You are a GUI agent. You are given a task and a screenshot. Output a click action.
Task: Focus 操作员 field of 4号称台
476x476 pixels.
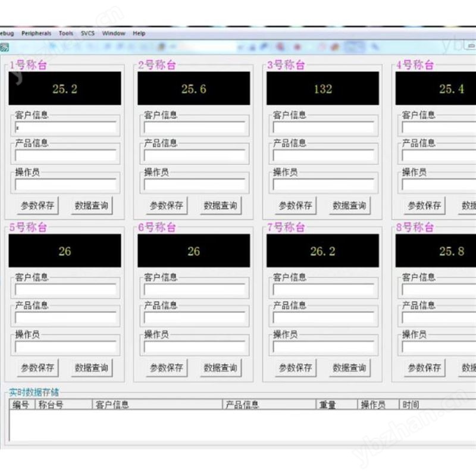coord(439,184)
